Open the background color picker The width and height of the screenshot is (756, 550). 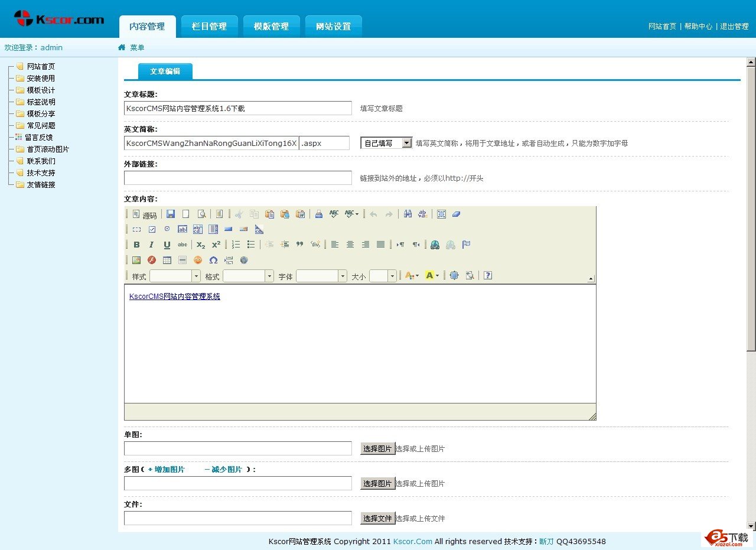pos(432,275)
